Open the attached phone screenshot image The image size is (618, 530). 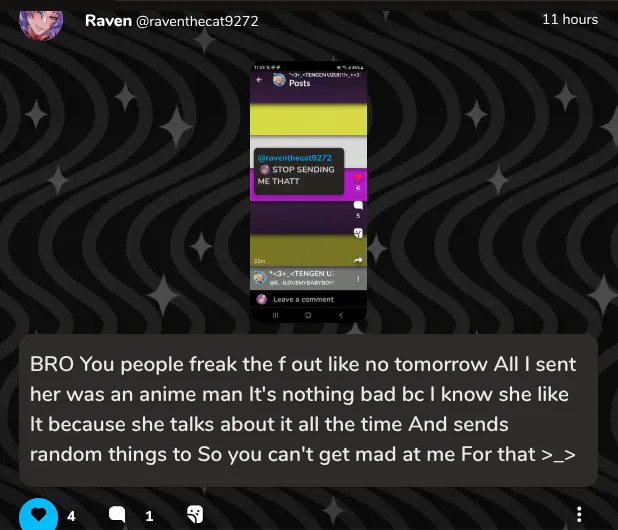click(x=308, y=192)
